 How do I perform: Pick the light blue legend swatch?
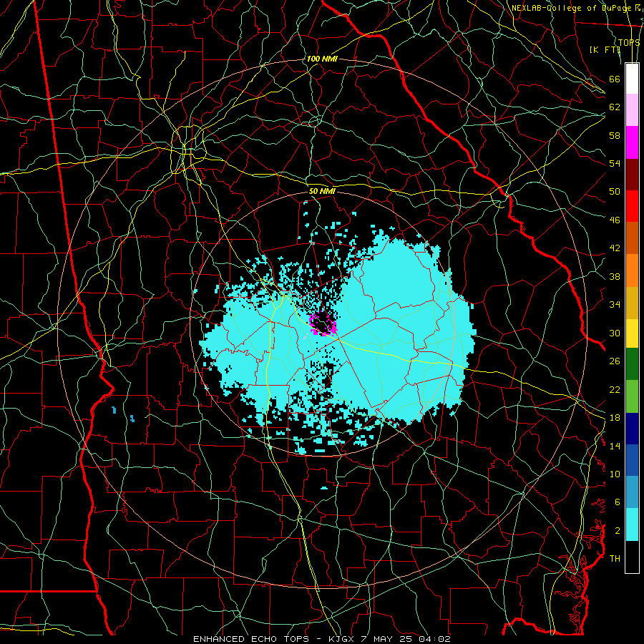point(632,492)
